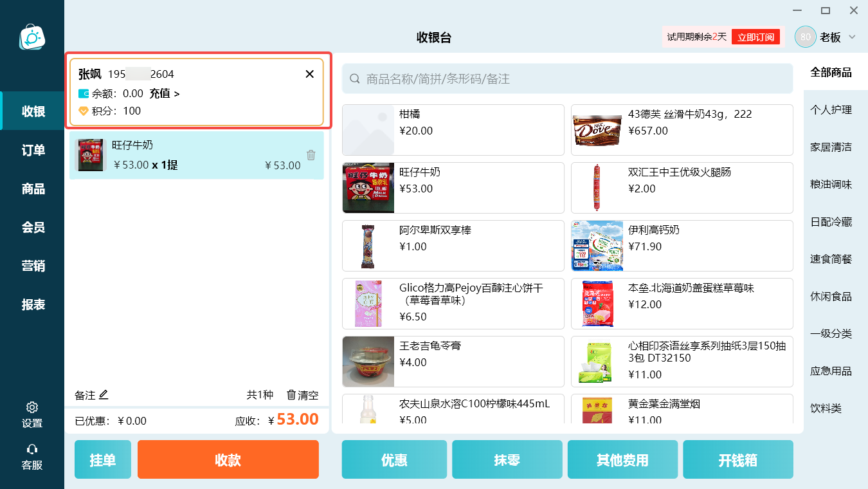Edit the order note with pencil icon

pyautogui.click(x=104, y=394)
